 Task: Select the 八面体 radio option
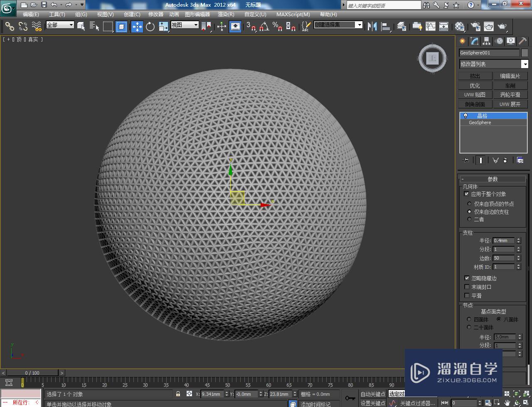(499, 319)
